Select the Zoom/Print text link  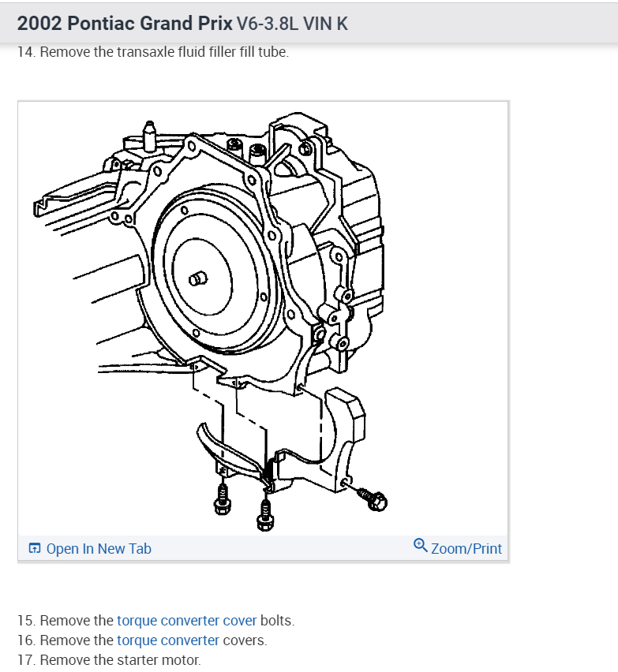[466, 549]
